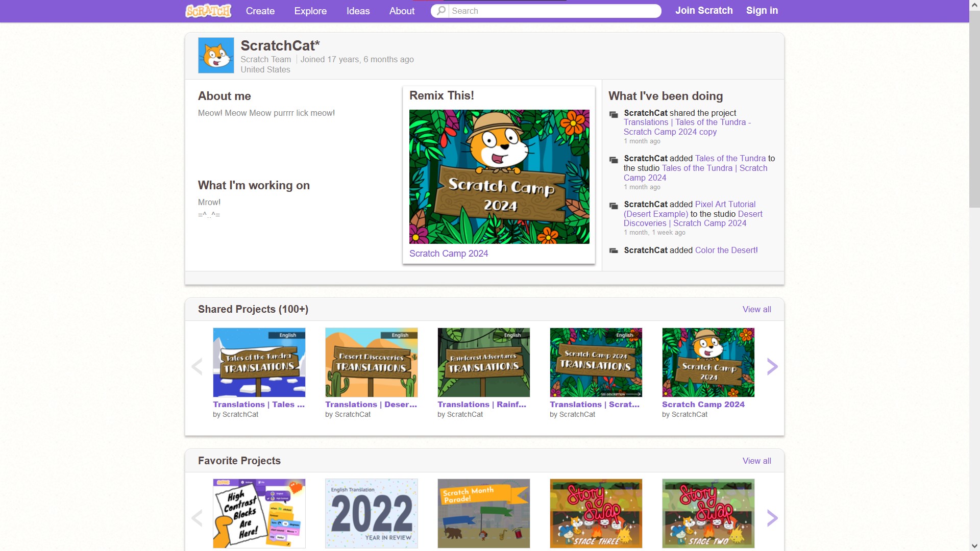The width and height of the screenshot is (980, 551).
Task: Open the About page
Action: click(401, 10)
